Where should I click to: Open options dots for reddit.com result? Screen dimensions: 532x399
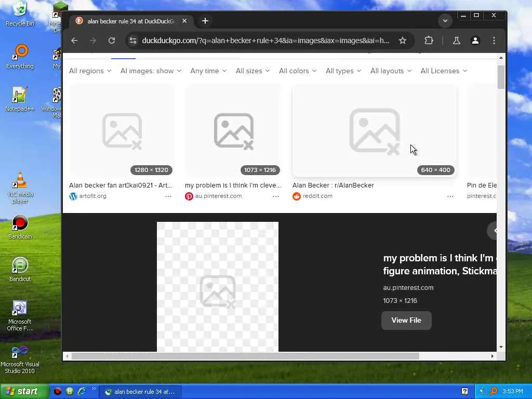[450, 196]
